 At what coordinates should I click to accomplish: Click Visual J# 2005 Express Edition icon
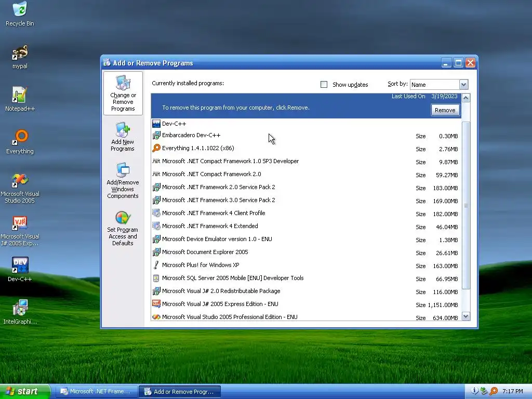[156, 304]
